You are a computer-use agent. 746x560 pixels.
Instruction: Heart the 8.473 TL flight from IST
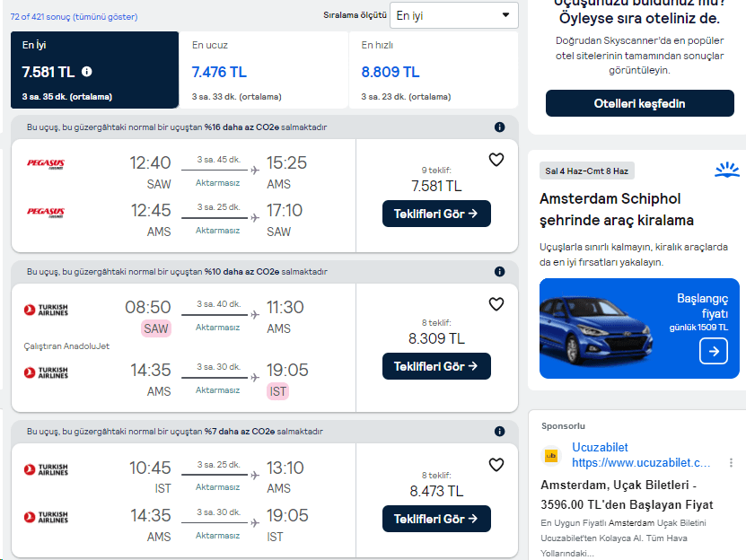click(x=496, y=465)
